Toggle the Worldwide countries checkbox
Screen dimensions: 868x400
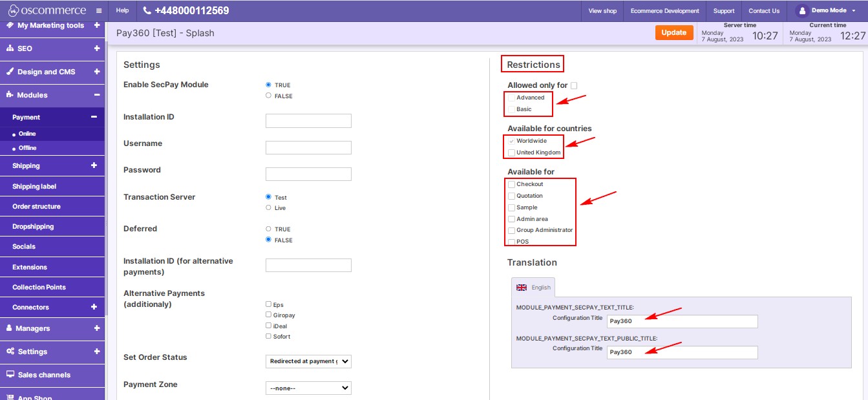(512, 141)
